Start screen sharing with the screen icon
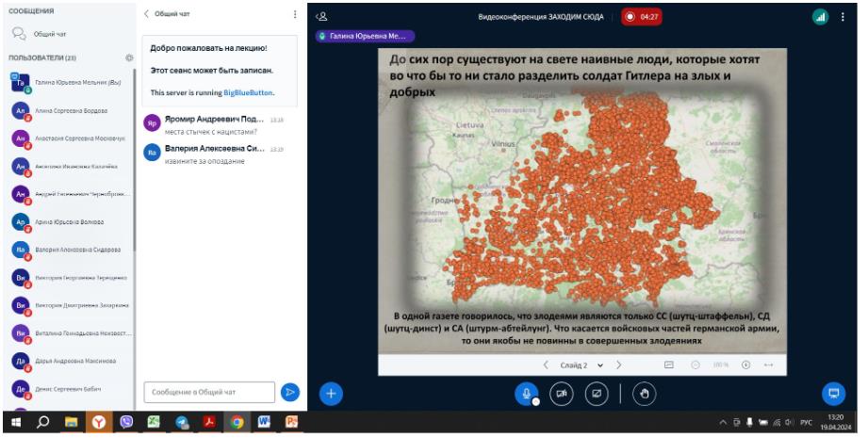 click(x=597, y=394)
